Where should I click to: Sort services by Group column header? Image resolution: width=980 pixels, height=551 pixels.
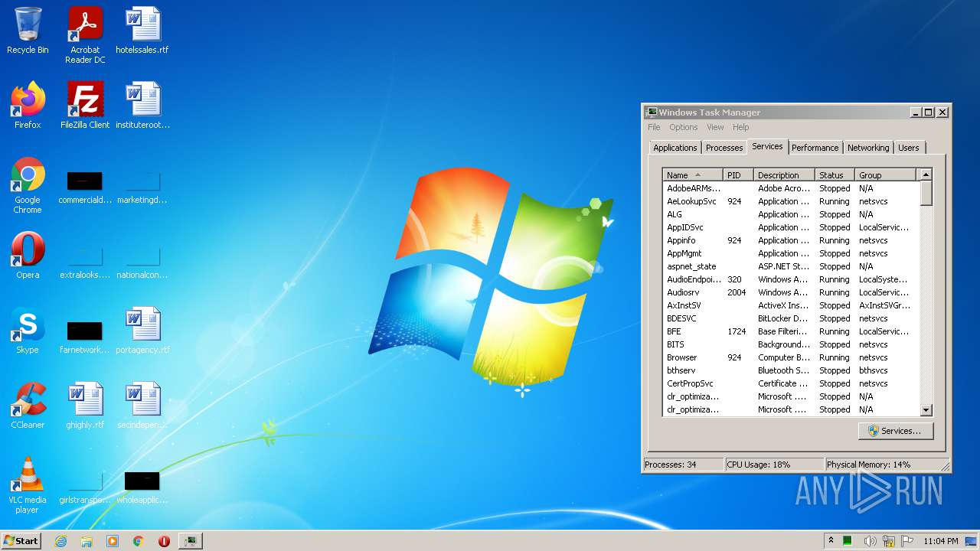[886, 175]
